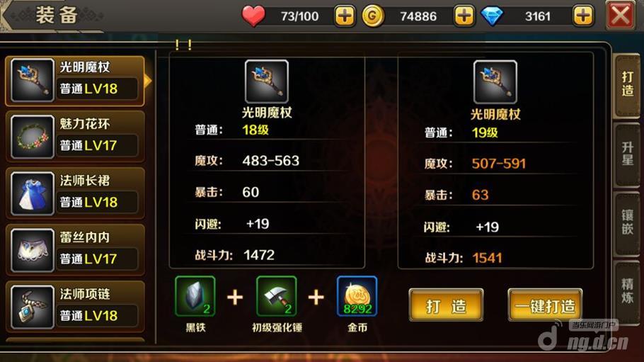Select the 法师项链 necklace icon

coord(32,307)
